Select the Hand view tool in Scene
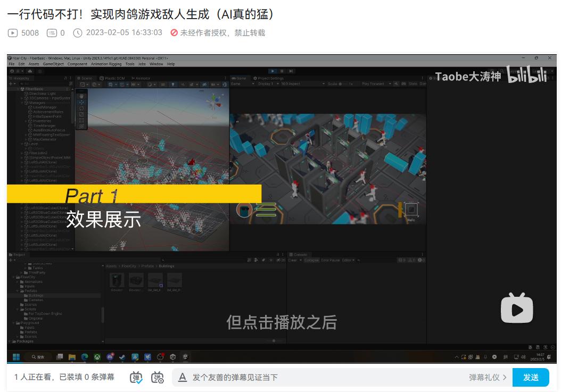The width and height of the screenshot is (561, 392). pos(81,96)
